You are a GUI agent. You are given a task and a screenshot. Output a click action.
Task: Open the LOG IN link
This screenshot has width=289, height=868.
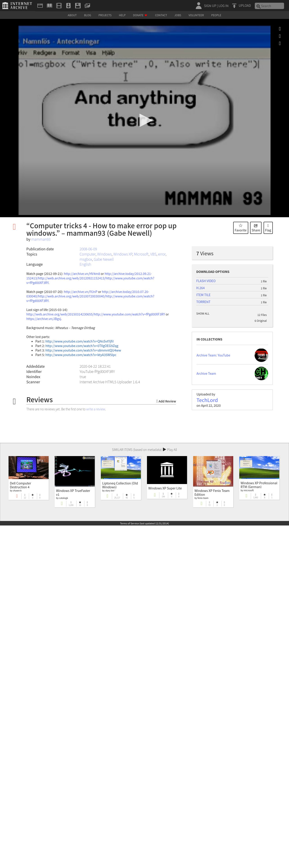click(x=224, y=6)
